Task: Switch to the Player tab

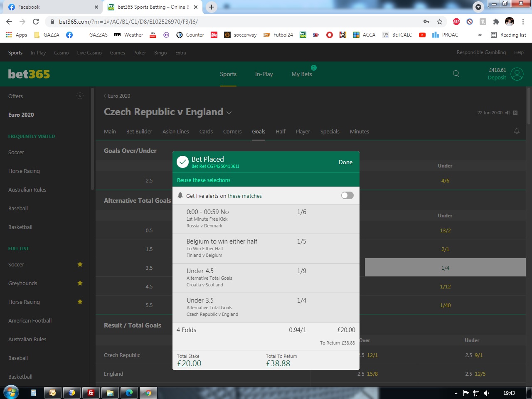Action: (x=303, y=131)
